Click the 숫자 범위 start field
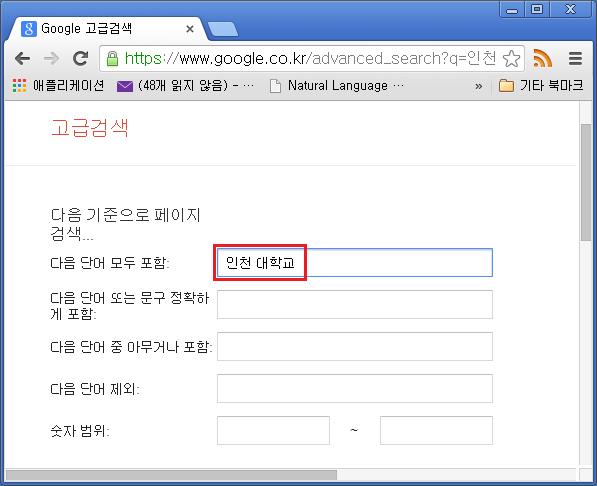 [273, 430]
